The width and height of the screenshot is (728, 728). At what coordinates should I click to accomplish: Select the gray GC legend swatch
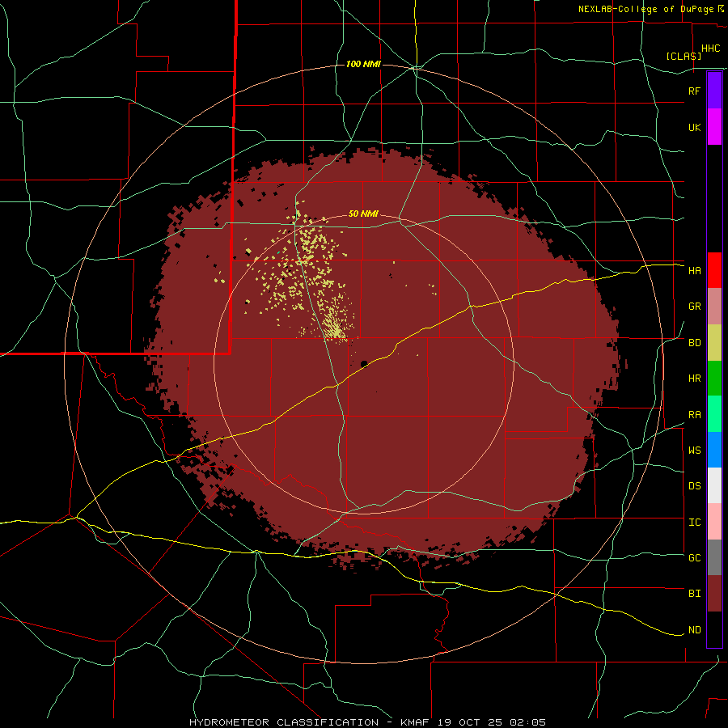(714, 557)
